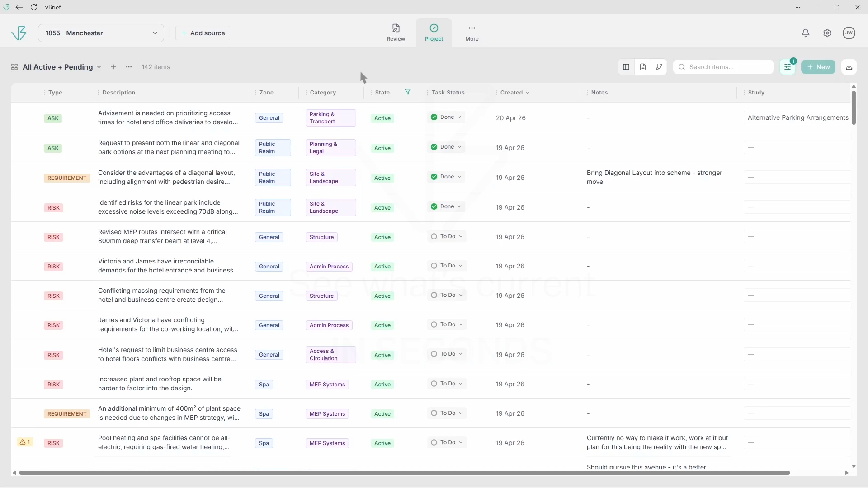The width and height of the screenshot is (868, 488).
Task: Reload the page with refresh icon
Action: click(x=34, y=7)
